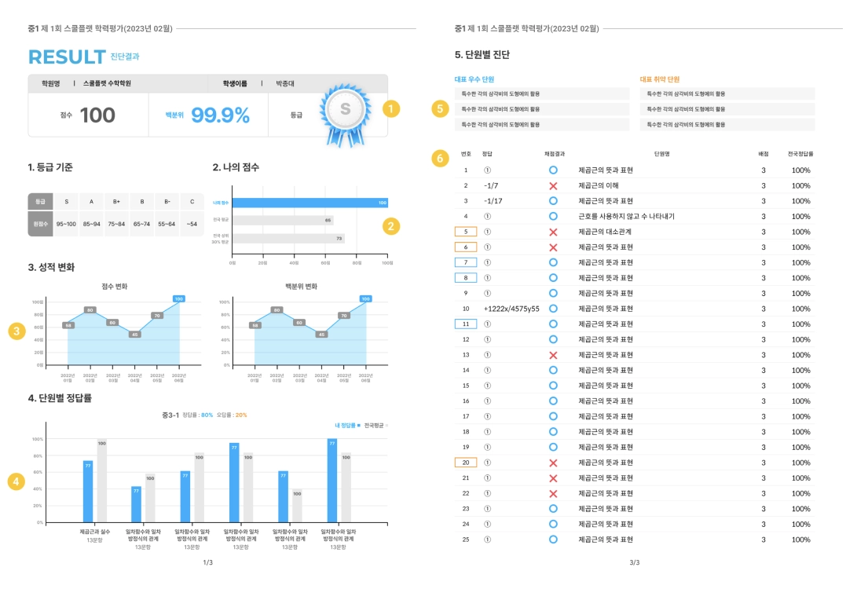Screen dimensions: 868x589
Task: Click the blue 나의 점수 bar showing 100
Action: tap(309, 203)
